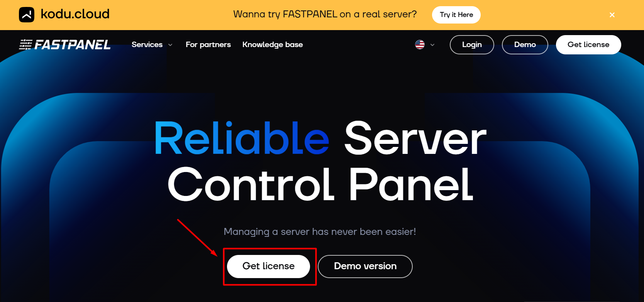Click the highlighted Get license hero button
The height and width of the screenshot is (302, 644).
pyautogui.click(x=268, y=266)
